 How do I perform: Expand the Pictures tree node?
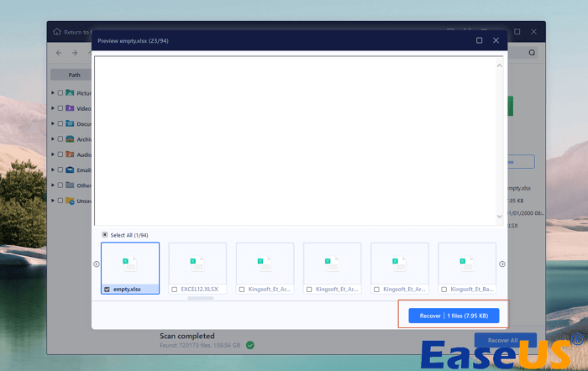(53, 92)
